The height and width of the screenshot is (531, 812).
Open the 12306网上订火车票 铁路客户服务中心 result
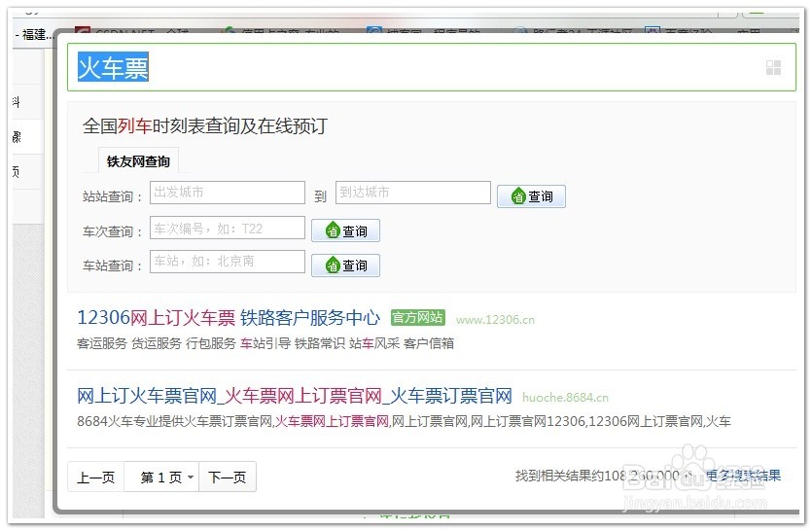coord(229,318)
